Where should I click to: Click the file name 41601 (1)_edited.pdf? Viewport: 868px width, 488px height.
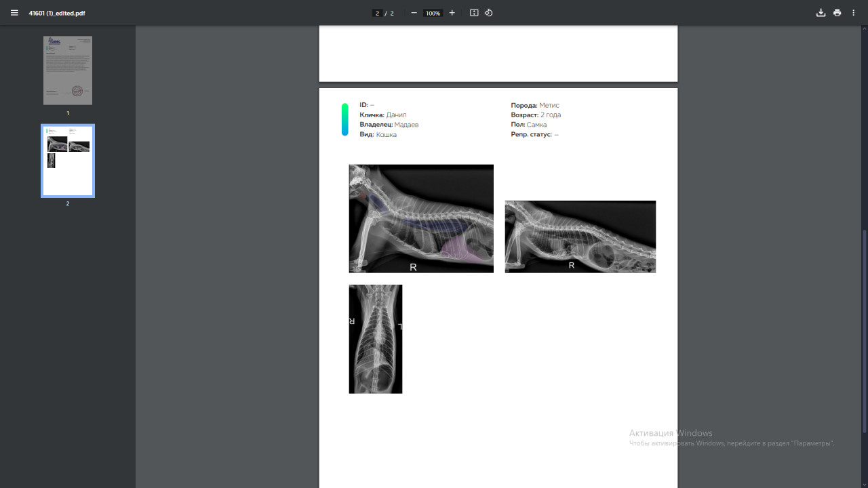pyautogui.click(x=57, y=13)
